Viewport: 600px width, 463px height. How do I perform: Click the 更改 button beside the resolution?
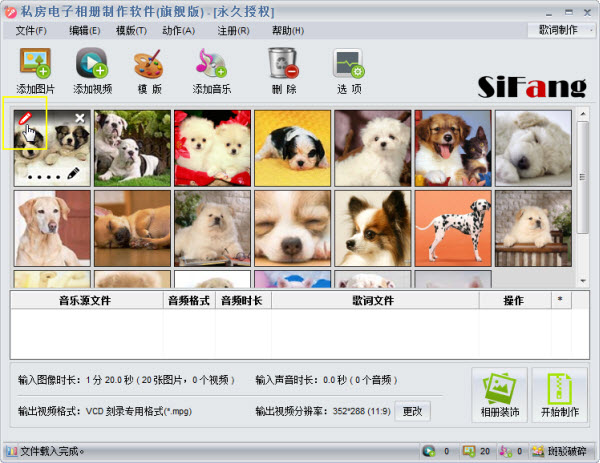pyautogui.click(x=413, y=410)
